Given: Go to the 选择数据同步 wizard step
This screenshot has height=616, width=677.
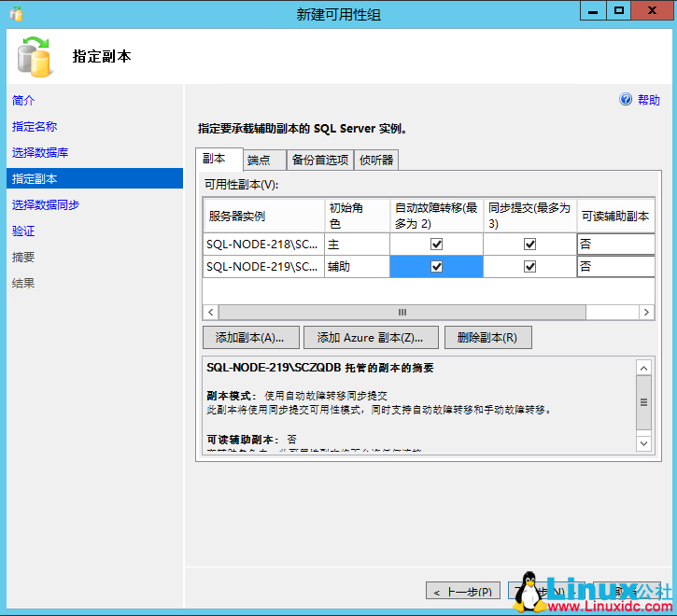Looking at the screenshot, I should 46,204.
